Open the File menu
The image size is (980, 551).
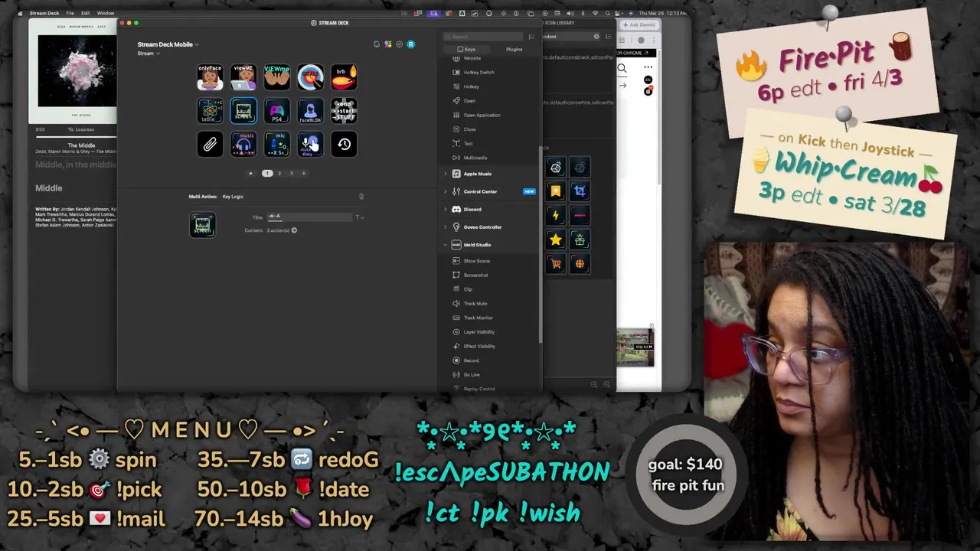click(x=70, y=13)
